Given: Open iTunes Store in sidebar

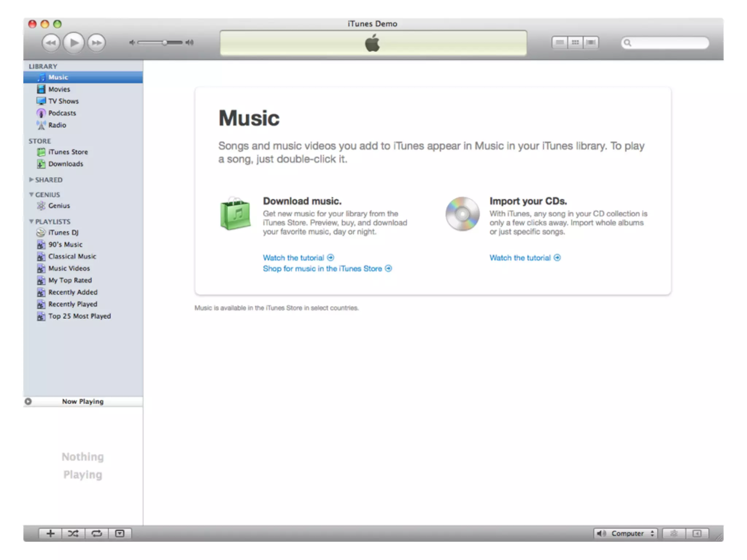Looking at the screenshot, I should 67,152.
